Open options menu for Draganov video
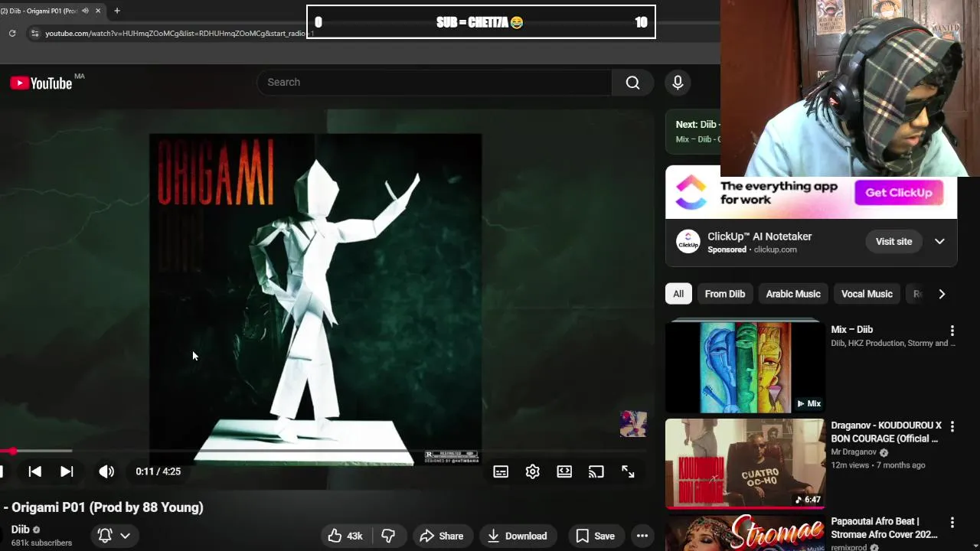Screen dimensions: 980x551 coord(952,426)
